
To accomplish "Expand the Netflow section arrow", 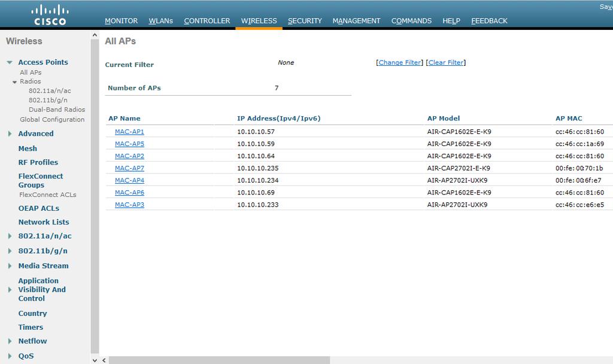I will [10, 341].
